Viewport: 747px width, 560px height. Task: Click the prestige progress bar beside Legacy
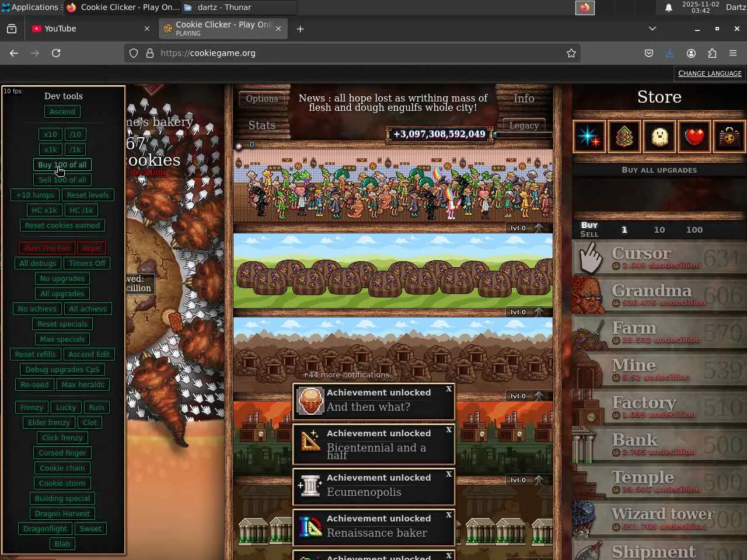point(523,135)
